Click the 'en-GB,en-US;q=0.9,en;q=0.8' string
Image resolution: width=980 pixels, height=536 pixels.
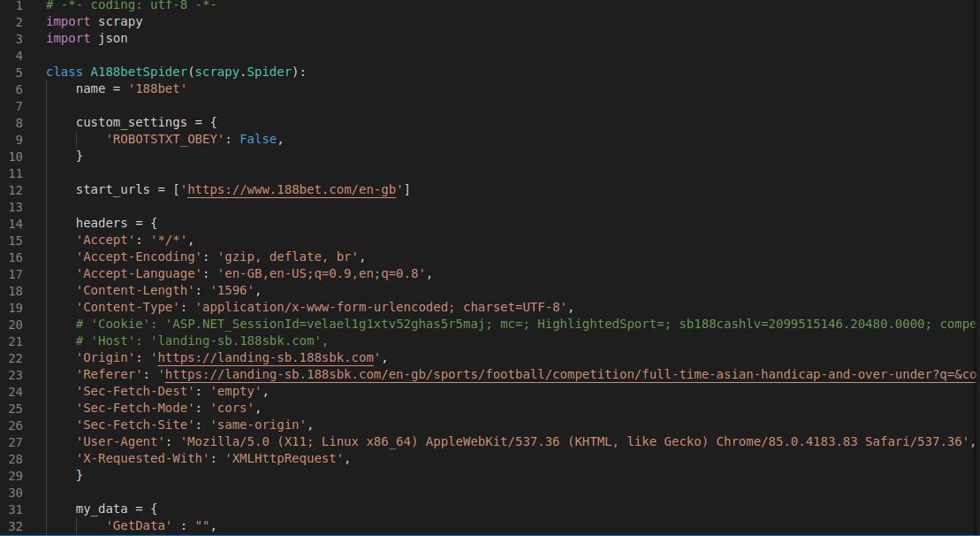[322, 274]
